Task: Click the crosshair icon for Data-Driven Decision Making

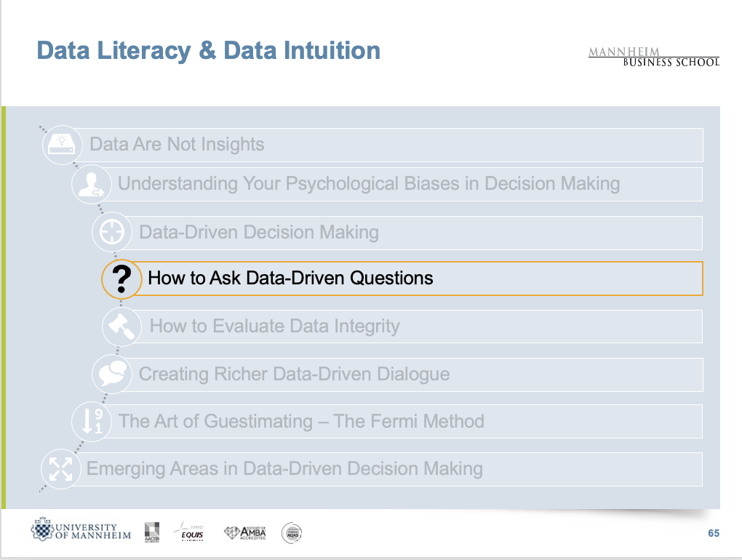Action: click(112, 233)
